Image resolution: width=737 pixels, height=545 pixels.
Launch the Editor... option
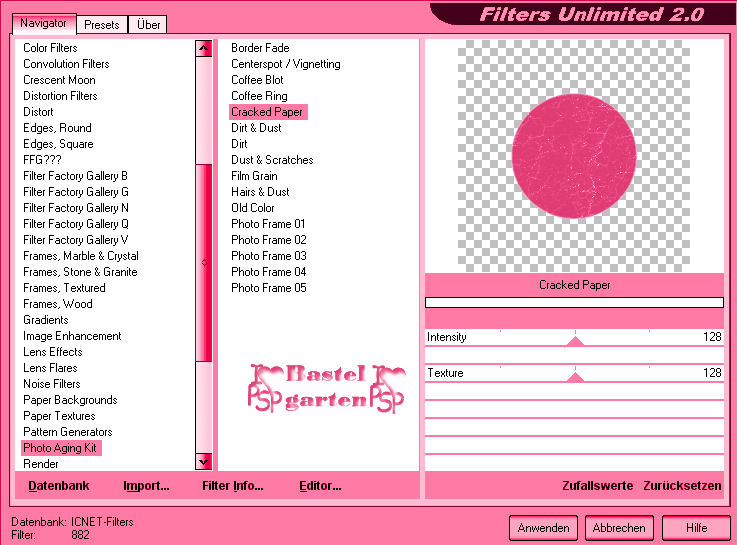[x=320, y=486]
